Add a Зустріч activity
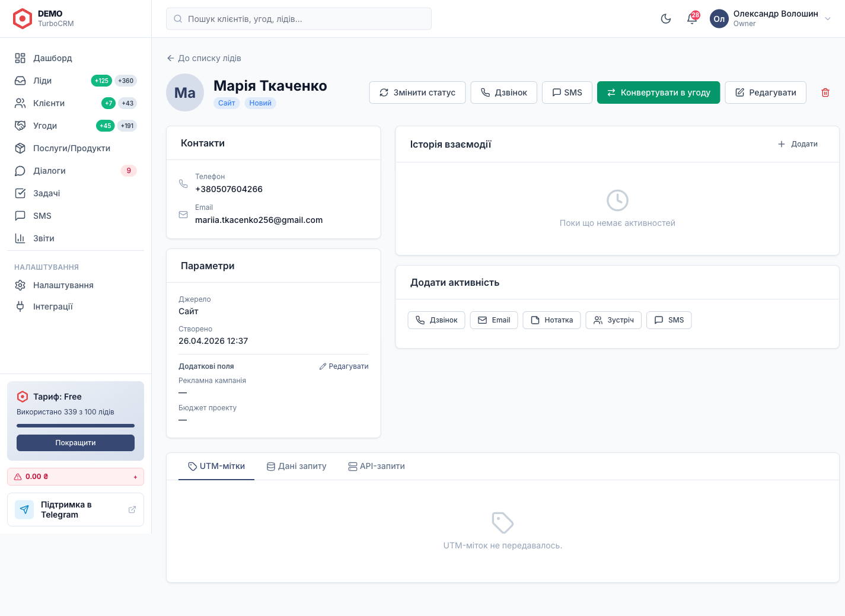The height and width of the screenshot is (616, 845). point(614,320)
